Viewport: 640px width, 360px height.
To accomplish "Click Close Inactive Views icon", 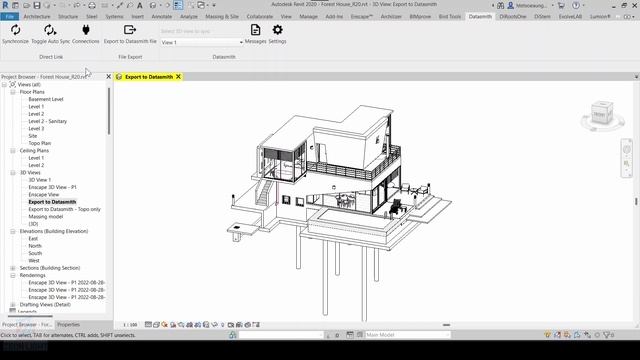I will coord(191,6).
